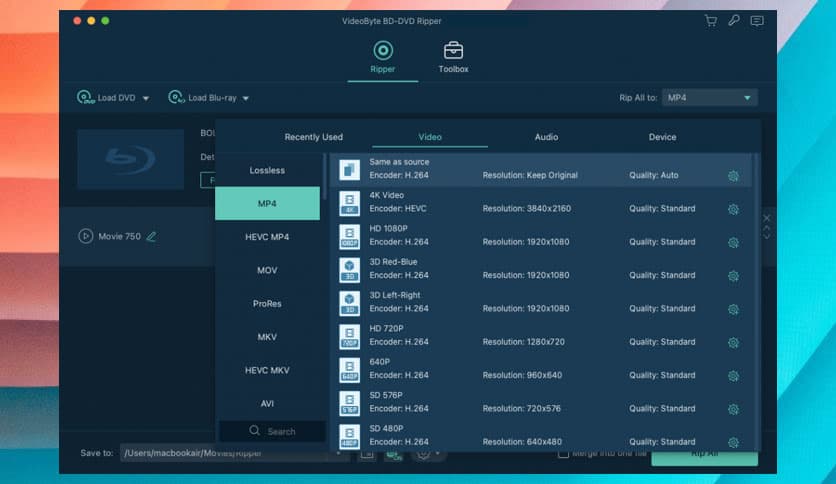Choose Resolution: 960x640 preset
Screen dimensions: 836x484
(522, 375)
